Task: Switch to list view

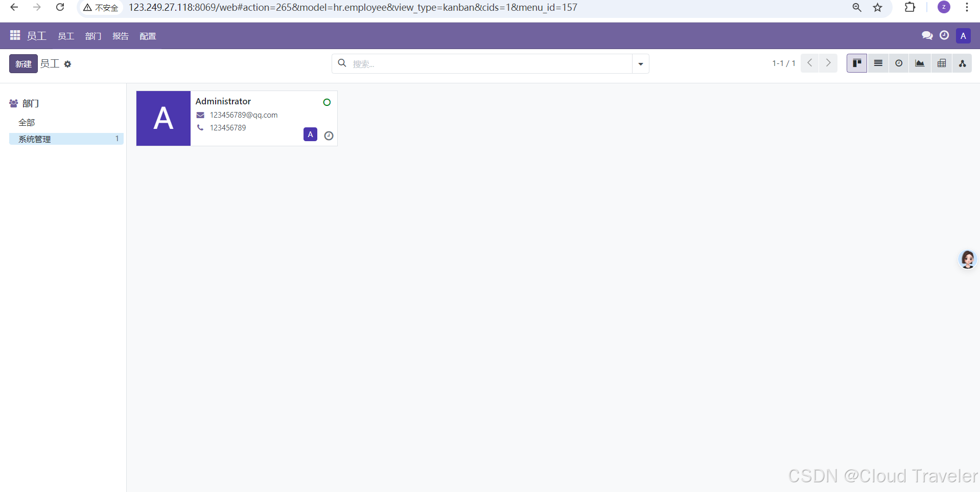Action: click(x=878, y=63)
